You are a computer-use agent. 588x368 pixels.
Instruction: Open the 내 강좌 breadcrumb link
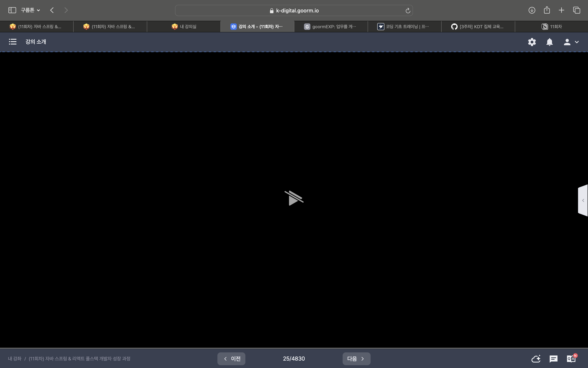(15, 359)
